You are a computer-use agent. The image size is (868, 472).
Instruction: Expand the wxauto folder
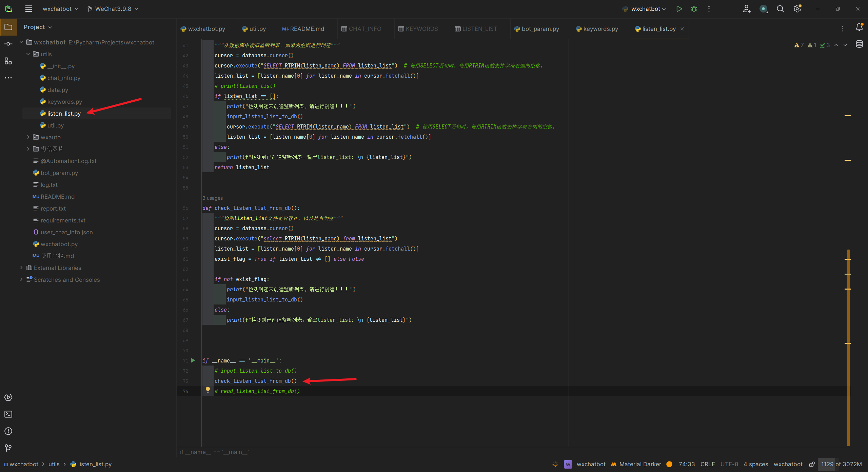pos(28,137)
